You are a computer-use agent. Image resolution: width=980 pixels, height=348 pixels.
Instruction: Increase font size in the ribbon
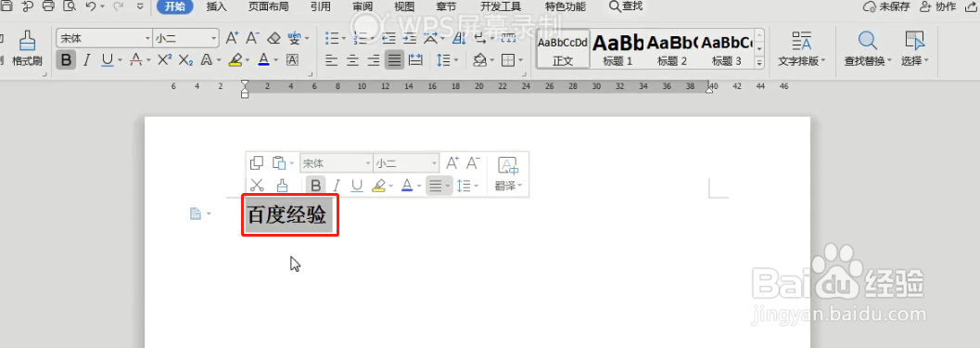tap(232, 38)
